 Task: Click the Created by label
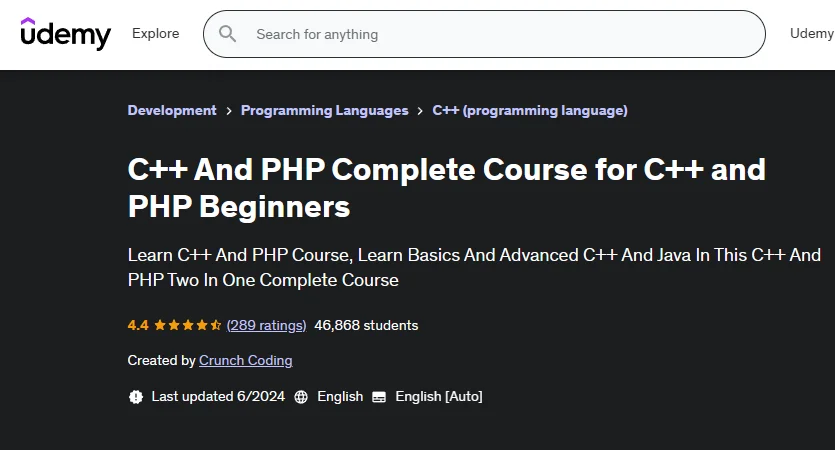coord(161,361)
